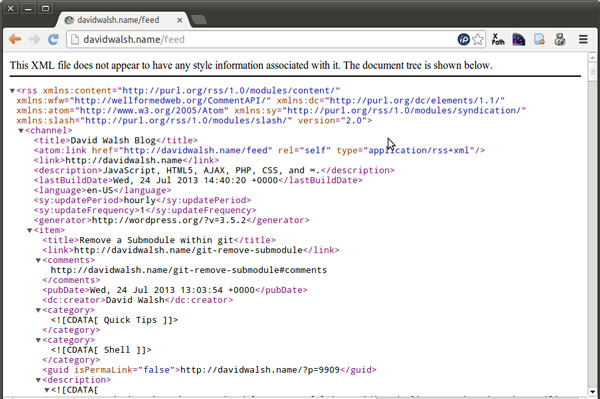
Task: Collapse the channel element
Action: 21,130
